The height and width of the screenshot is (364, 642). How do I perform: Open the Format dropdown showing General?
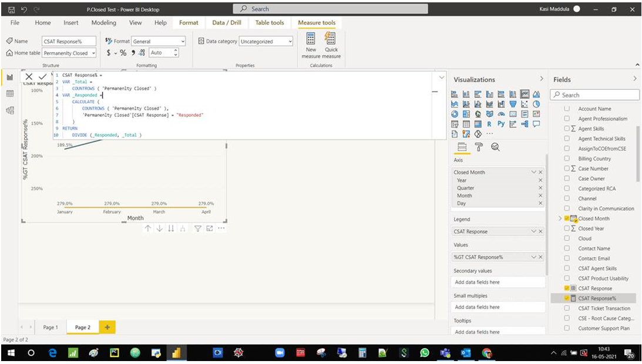159,41
